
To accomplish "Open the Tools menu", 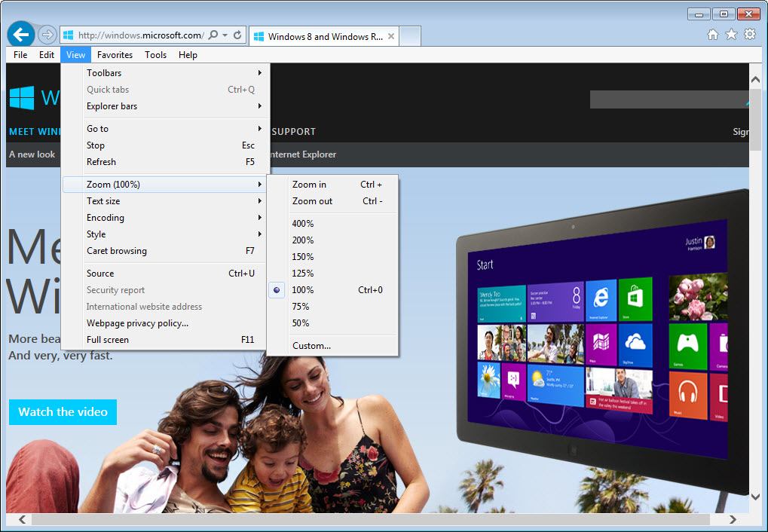I will [x=156, y=55].
